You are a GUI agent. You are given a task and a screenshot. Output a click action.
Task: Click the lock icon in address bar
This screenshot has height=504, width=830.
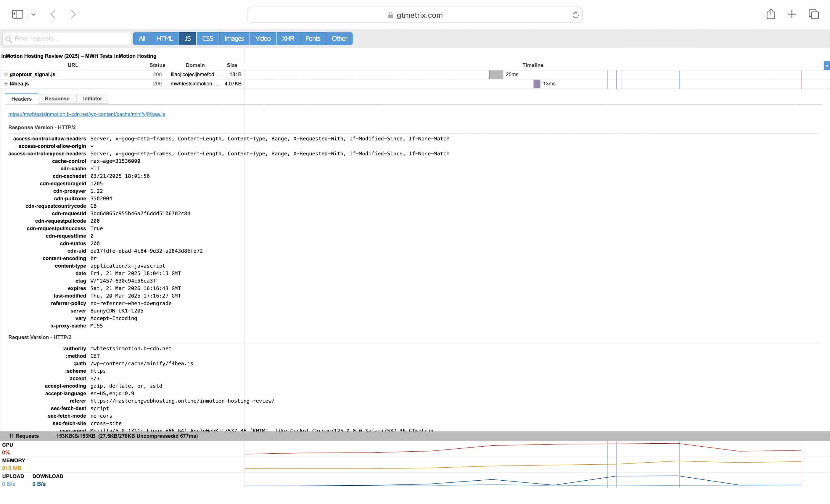(390, 15)
